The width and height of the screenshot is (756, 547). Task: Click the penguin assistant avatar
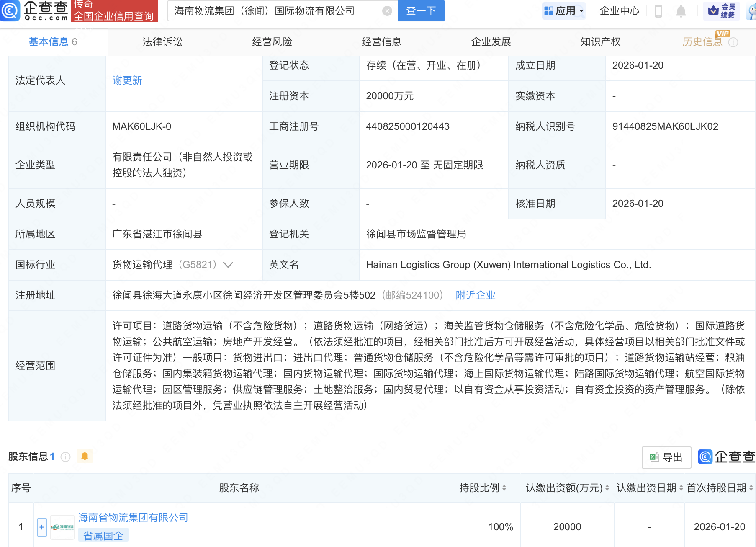(x=752, y=11)
